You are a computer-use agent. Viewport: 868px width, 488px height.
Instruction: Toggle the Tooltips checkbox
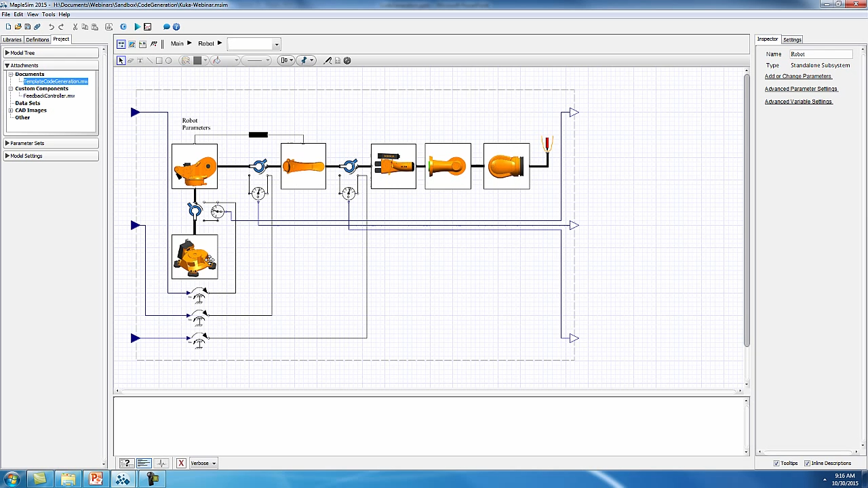pos(776,464)
